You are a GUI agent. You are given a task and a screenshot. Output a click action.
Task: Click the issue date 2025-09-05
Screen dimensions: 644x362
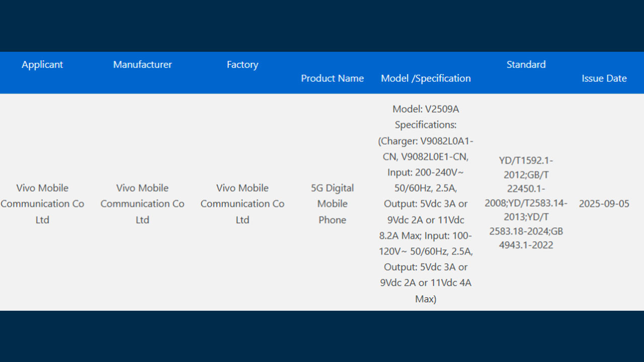604,204
